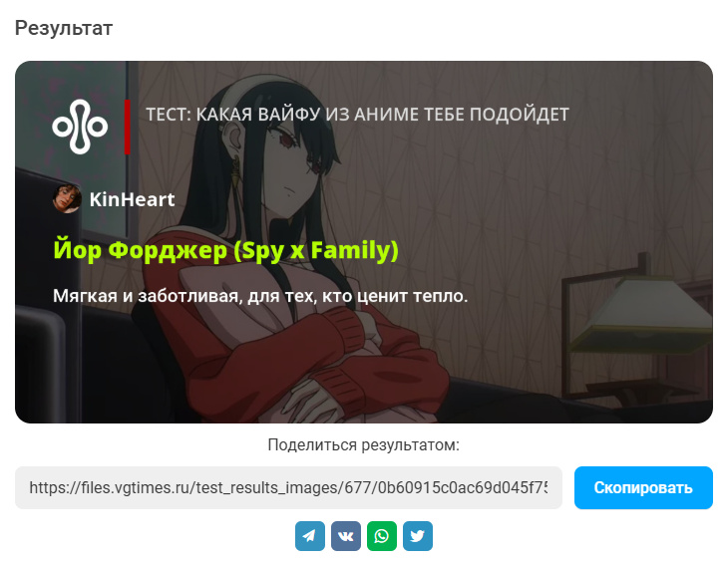Open the KinHeart avatar picture
This screenshot has height=562, width=728.
click(68, 198)
